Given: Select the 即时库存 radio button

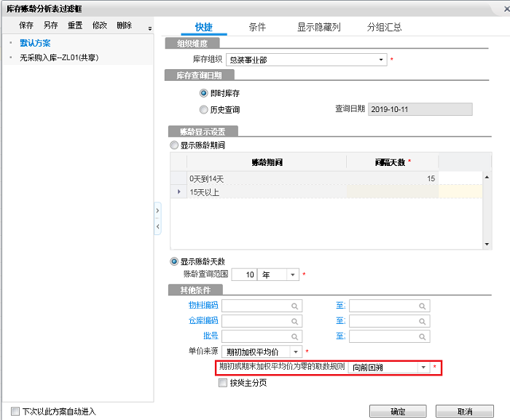Looking at the screenshot, I should click(204, 94).
